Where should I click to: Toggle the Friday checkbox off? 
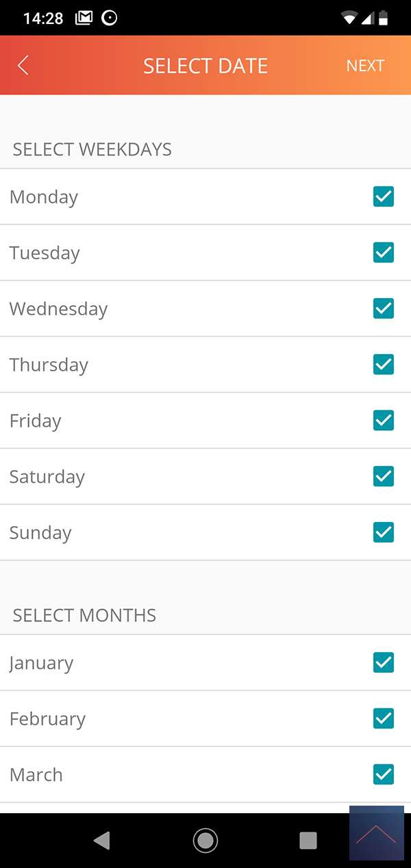384,421
